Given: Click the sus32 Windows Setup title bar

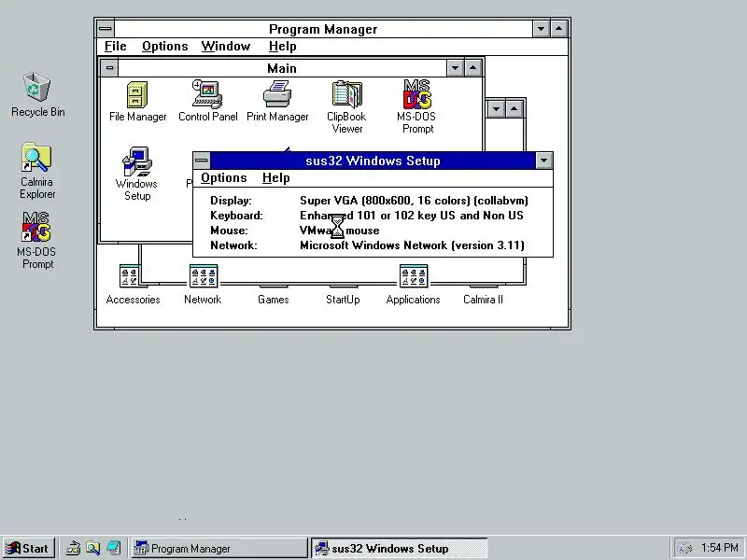Looking at the screenshot, I should [373, 161].
